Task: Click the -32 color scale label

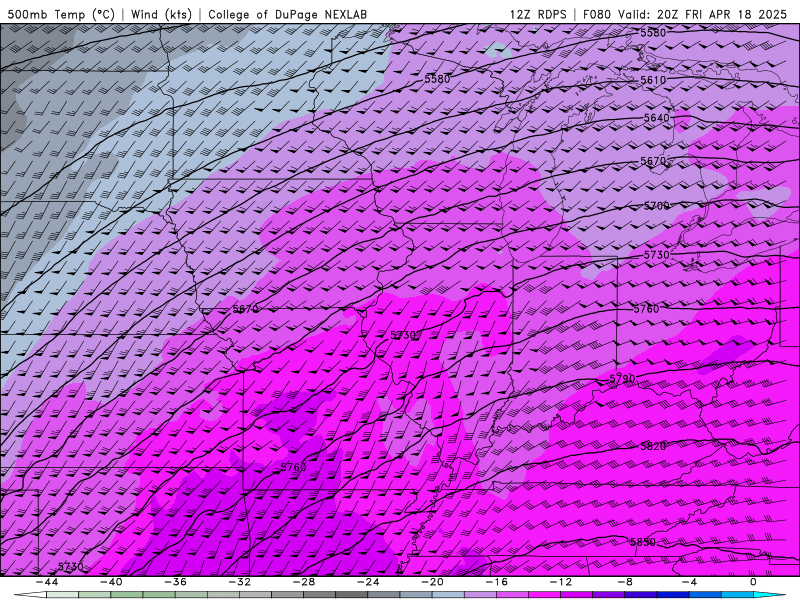Action: [240, 582]
